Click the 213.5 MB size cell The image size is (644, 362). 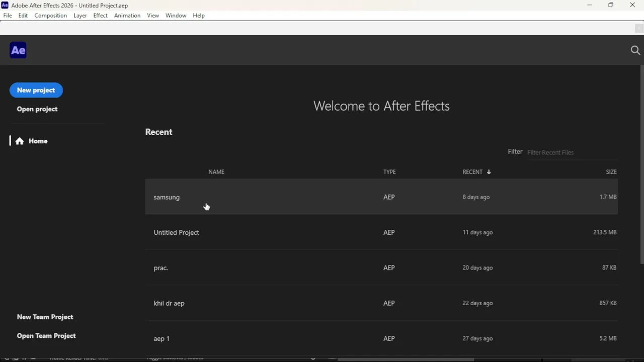pyautogui.click(x=605, y=232)
